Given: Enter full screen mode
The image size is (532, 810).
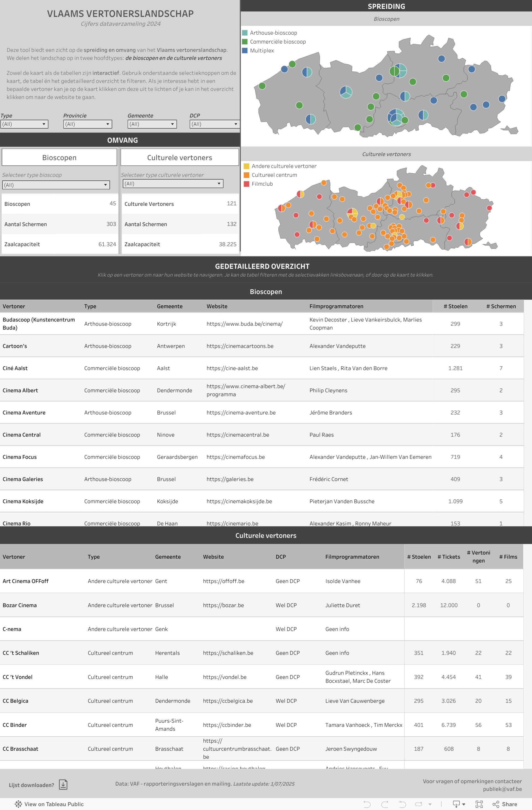Looking at the screenshot, I should point(479,804).
